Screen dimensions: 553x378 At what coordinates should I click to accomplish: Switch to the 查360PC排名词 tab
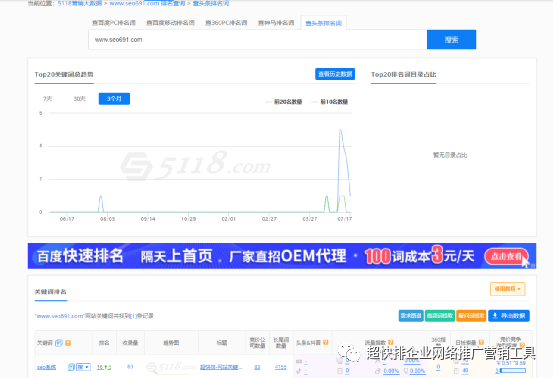pos(226,23)
